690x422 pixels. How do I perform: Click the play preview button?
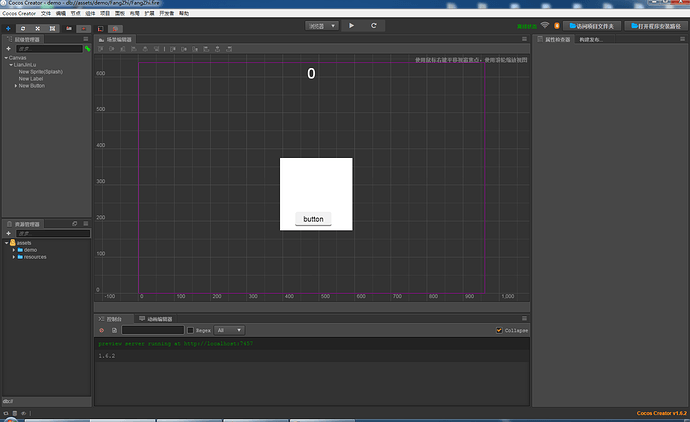pyautogui.click(x=352, y=26)
